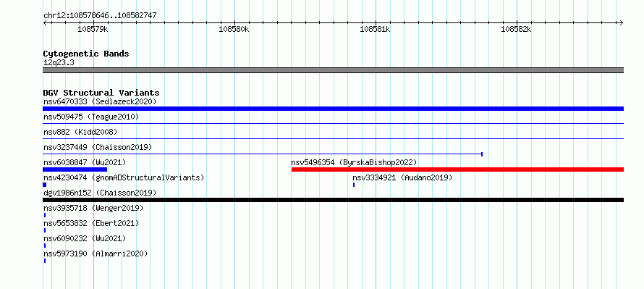Click the 108580k ruler label
Screen dimensions: 644x289
tap(234, 29)
